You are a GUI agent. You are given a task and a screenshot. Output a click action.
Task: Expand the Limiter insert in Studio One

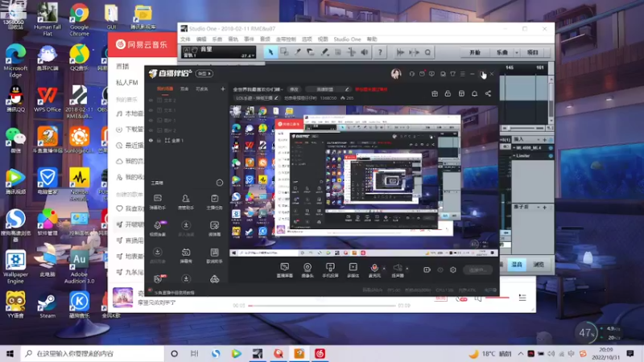tap(514, 156)
